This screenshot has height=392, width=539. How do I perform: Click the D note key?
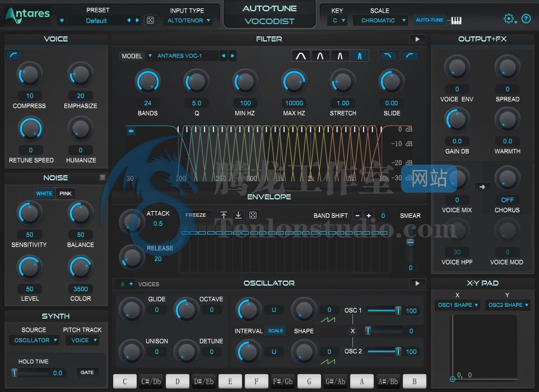[x=178, y=381]
